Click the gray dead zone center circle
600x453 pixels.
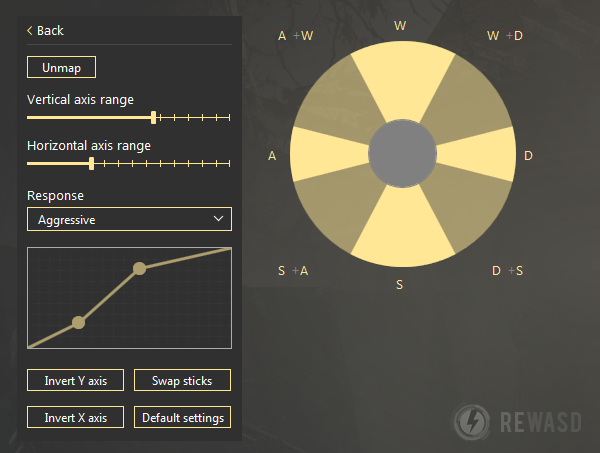click(x=403, y=153)
